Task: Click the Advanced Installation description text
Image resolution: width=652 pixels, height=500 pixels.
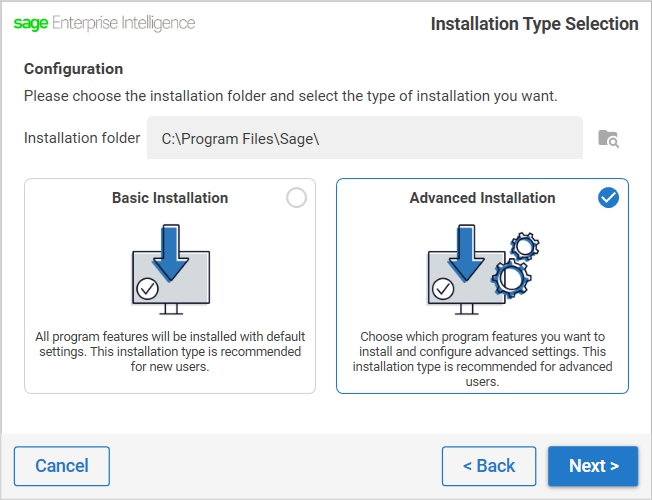Action: tap(482, 359)
